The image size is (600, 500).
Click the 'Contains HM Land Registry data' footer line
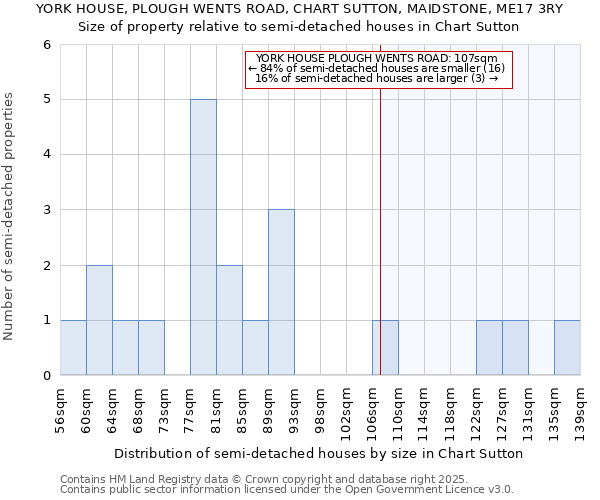point(264,479)
